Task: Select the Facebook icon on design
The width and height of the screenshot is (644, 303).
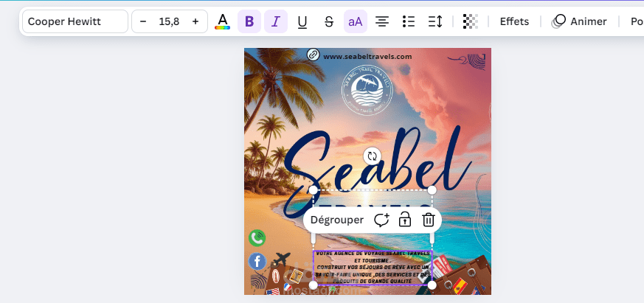Action: coord(257,261)
